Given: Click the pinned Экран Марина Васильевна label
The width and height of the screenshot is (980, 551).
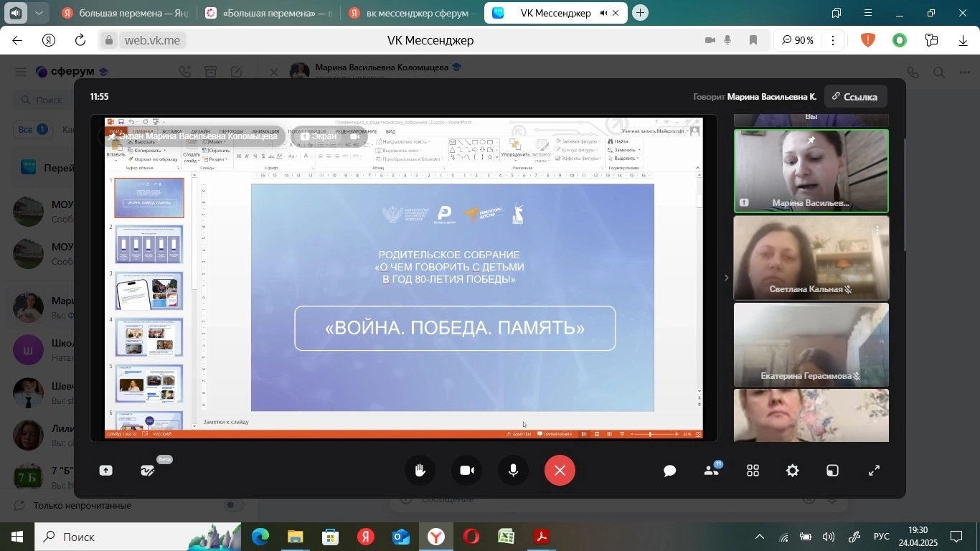Looking at the screenshot, I should coord(193,136).
